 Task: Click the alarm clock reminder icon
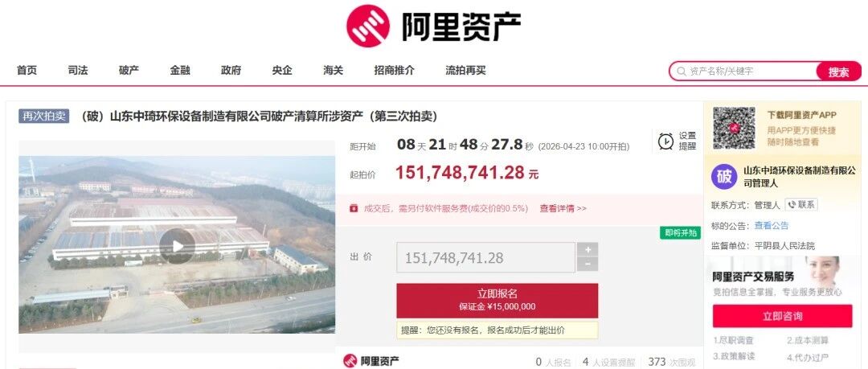click(x=665, y=141)
